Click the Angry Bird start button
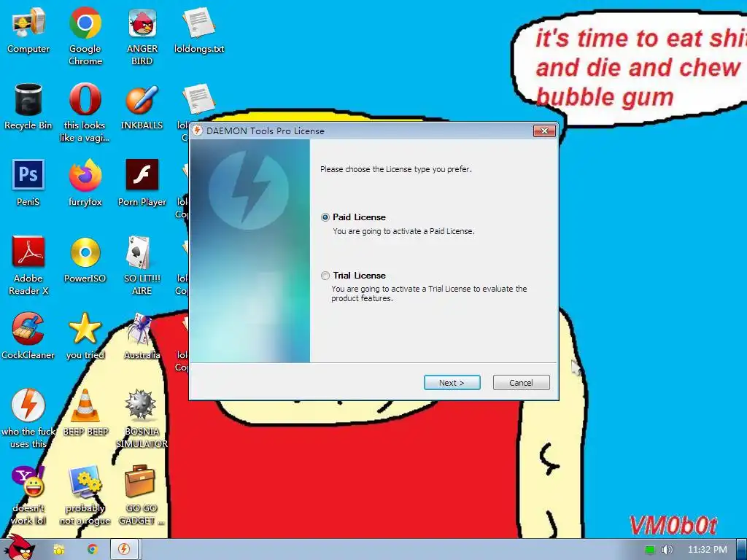Screen dimensions: 747x560 coord(19,547)
